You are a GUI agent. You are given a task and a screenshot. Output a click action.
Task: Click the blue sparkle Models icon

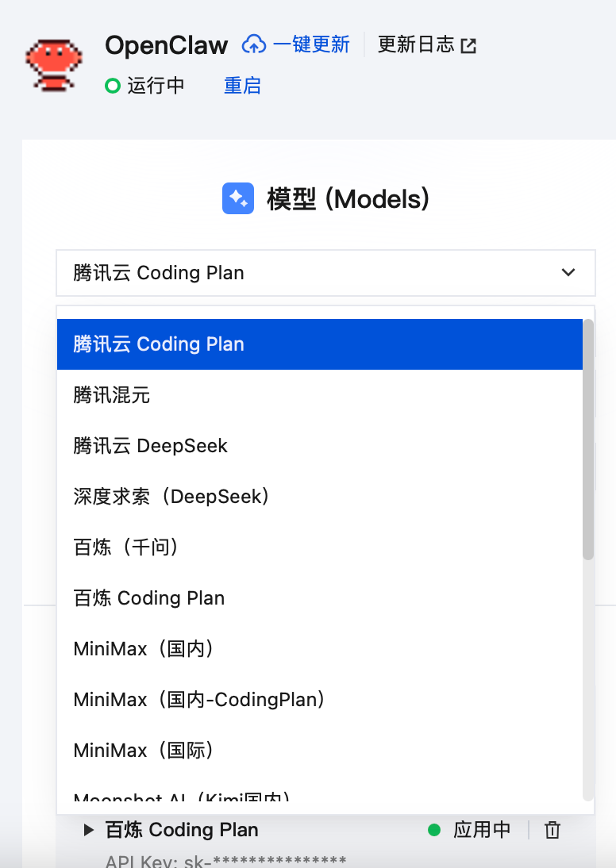pyautogui.click(x=238, y=198)
